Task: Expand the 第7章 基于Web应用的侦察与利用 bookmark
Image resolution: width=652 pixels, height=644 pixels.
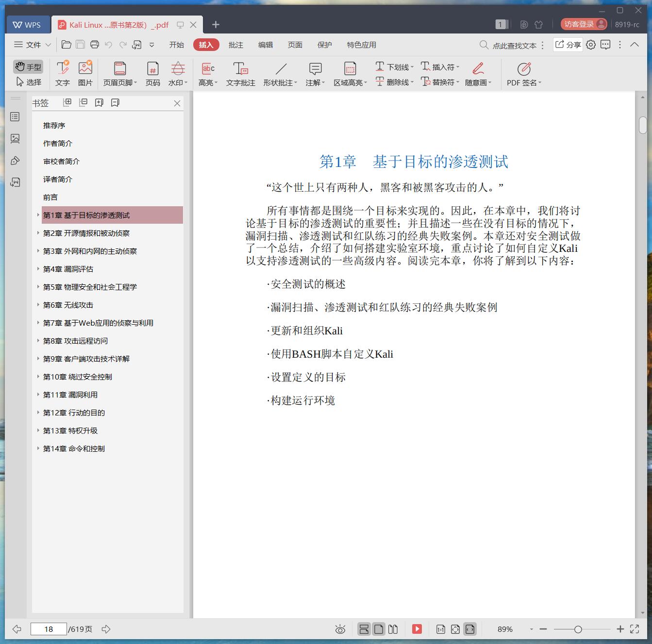Action: pos(38,323)
